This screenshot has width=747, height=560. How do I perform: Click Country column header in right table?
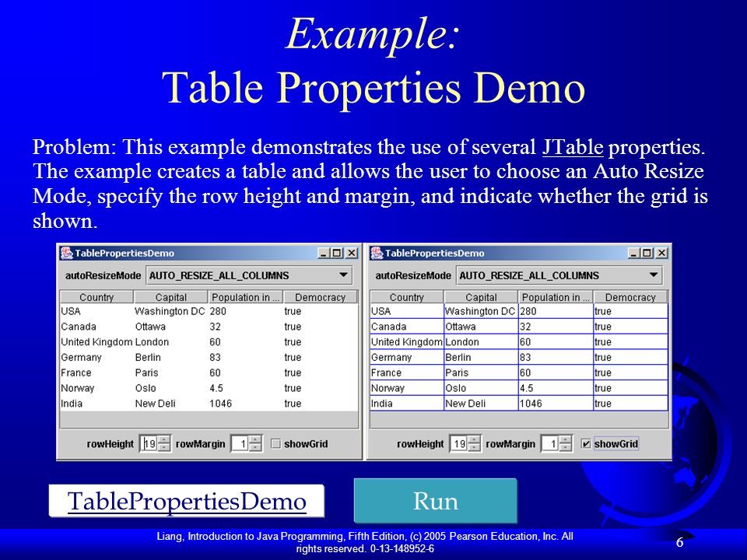[x=407, y=297]
